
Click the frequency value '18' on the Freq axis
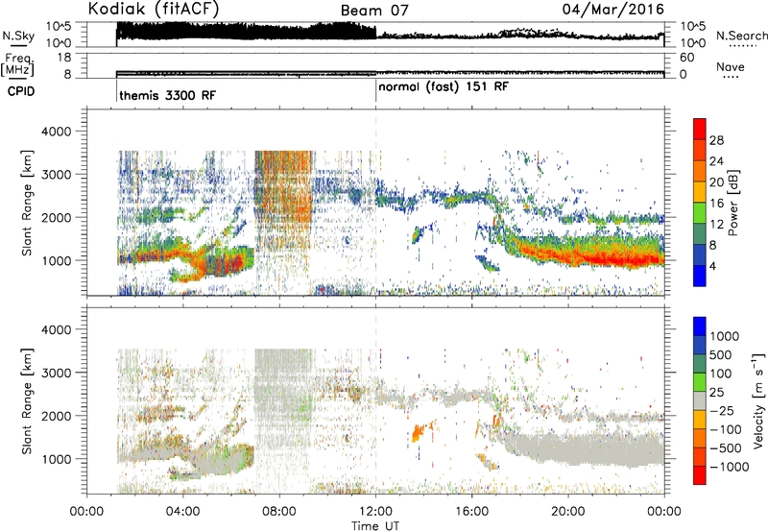point(64,58)
